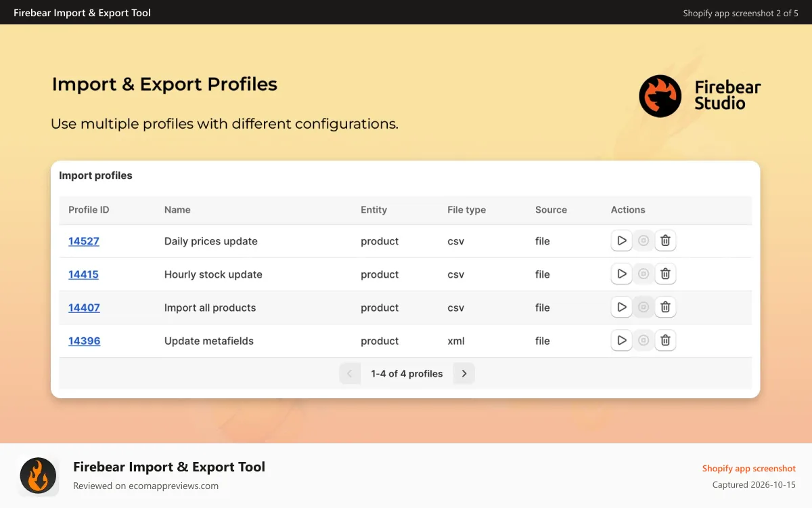This screenshot has width=812, height=508.
Task: Select the 'Import all products' name cell
Action: (210, 308)
